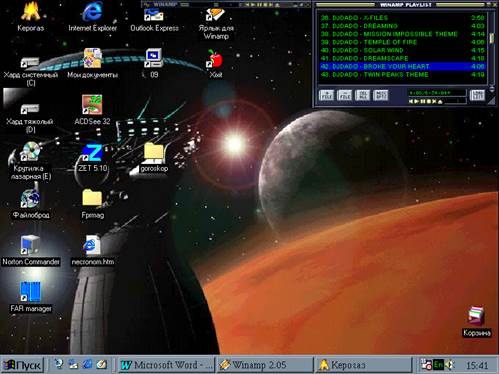The height and width of the screenshot is (374, 499).
Task: Switch to Microsoft Word taskbar button
Action: [167, 365]
